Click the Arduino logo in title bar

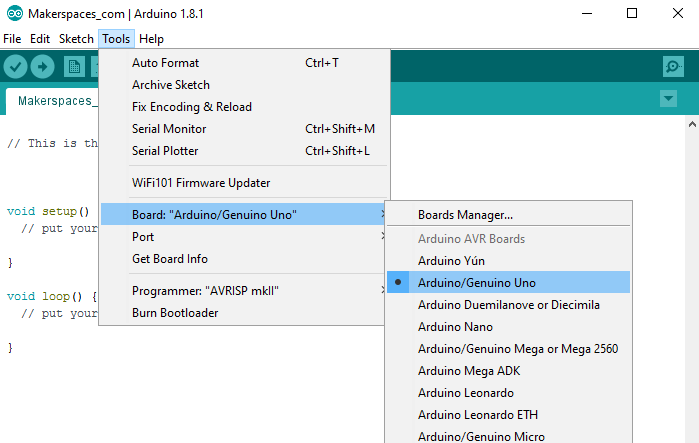10,13
